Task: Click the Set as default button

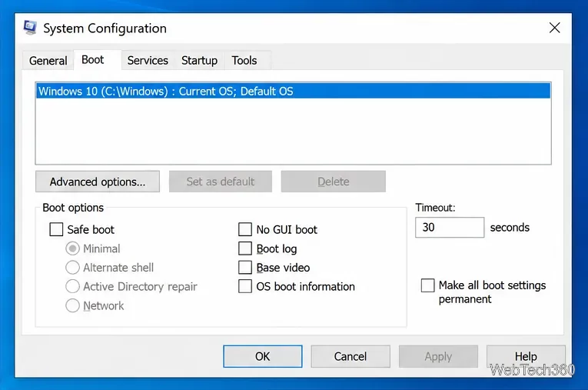Action: click(221, 182)
